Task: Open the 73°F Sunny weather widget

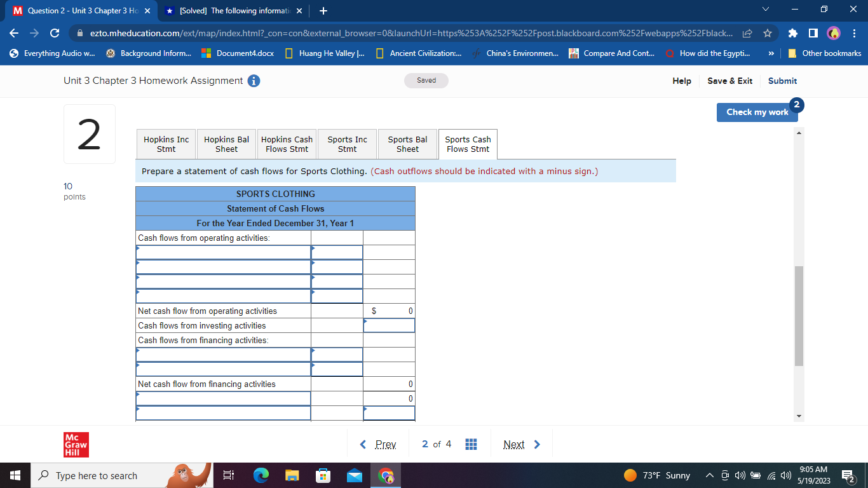Action: (x=656, y=475)
